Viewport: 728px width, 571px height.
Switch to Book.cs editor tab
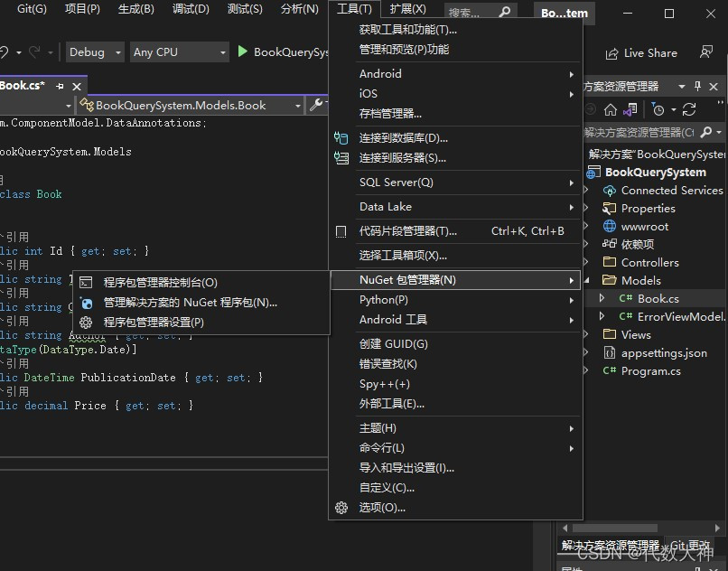[23, 86]
